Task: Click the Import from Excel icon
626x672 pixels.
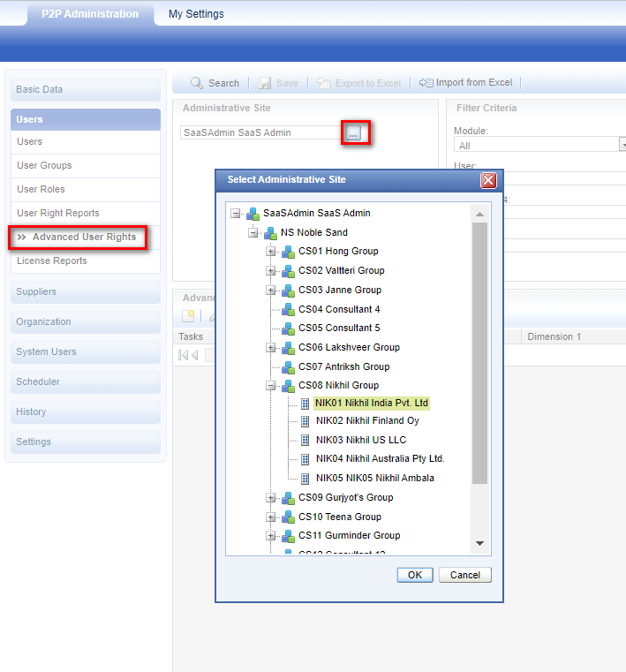Action: [426, 83]
